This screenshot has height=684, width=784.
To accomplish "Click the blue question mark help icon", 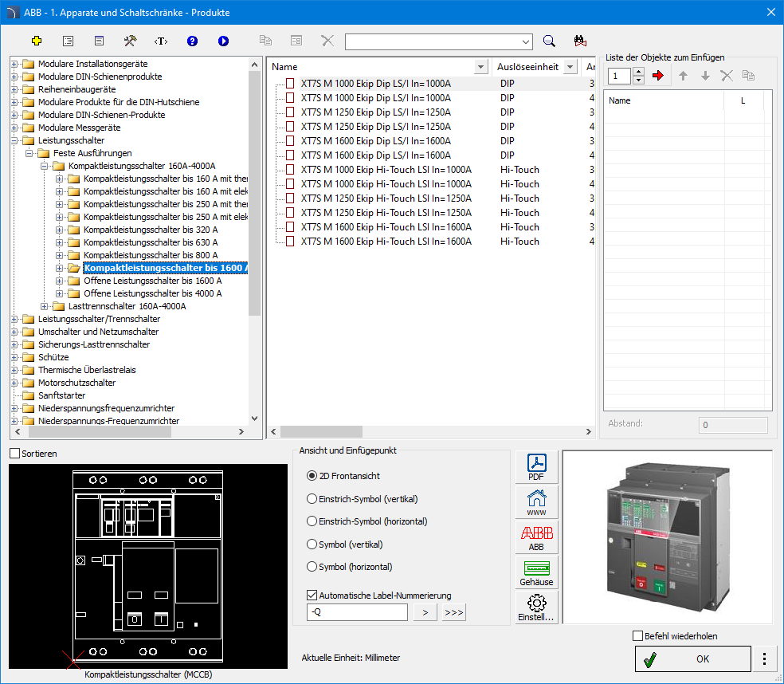I will coord(192,41).
